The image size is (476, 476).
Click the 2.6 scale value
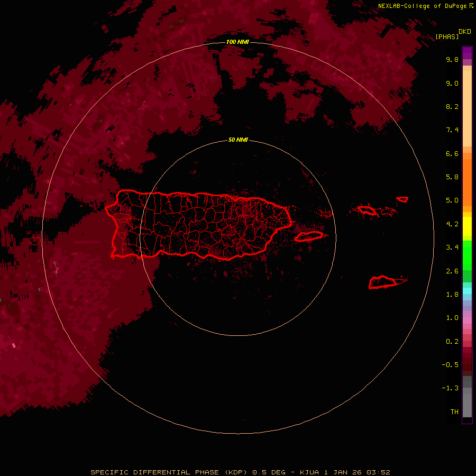click(452, 271)
